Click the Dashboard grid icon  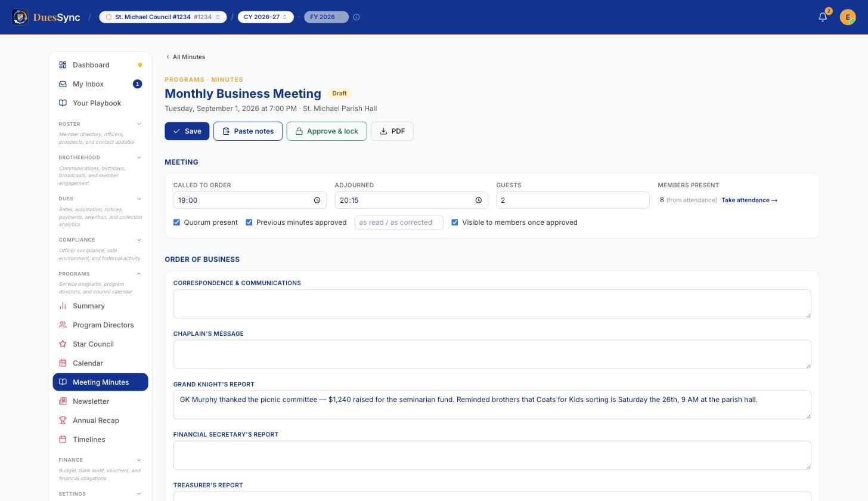click(x=63, y=65)
